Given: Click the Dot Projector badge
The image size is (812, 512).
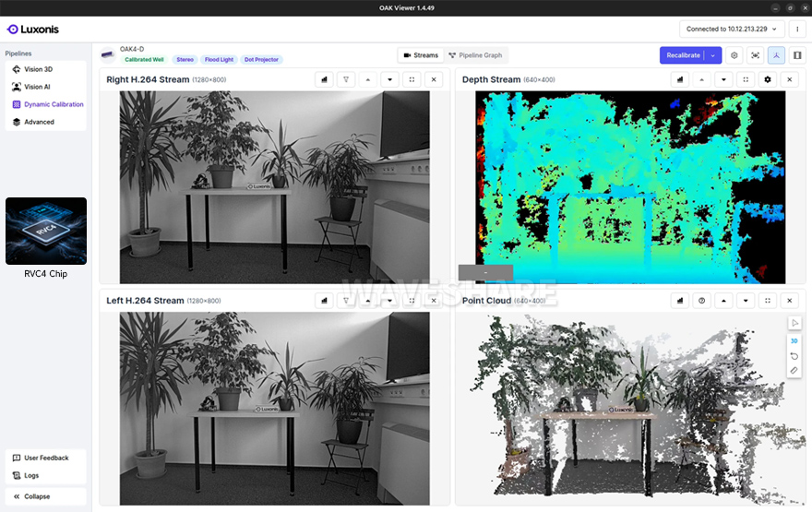Looking at the screenshot, I should pyautogui.click(x=261, y=60).
